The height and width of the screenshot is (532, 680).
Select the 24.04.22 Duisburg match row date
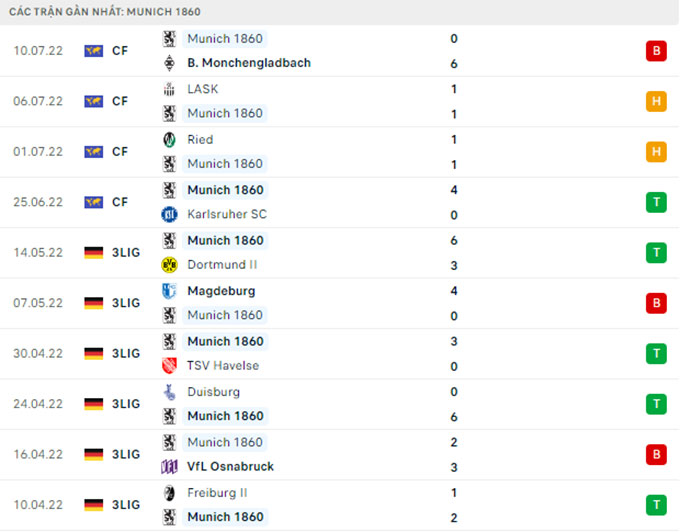pos(38,404)
